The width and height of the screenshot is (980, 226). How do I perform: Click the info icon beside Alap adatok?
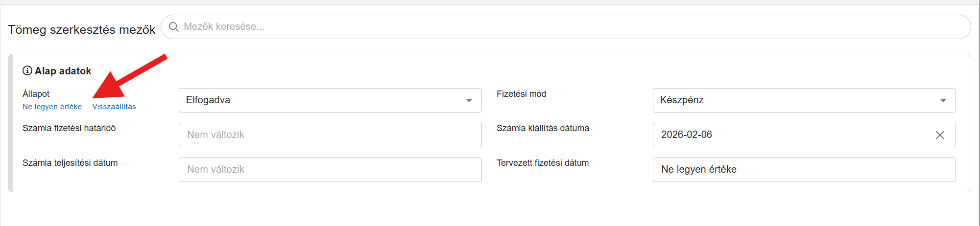27,71
